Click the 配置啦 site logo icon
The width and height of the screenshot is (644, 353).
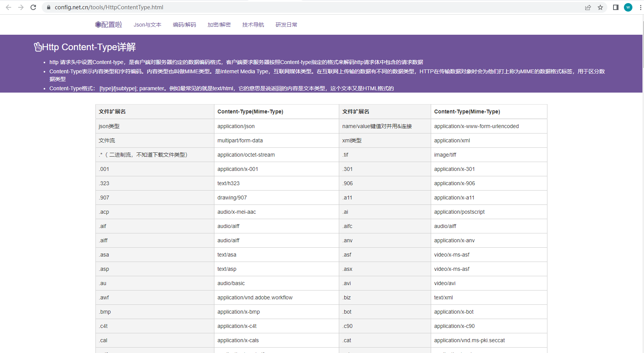click(x=98, y=24)
